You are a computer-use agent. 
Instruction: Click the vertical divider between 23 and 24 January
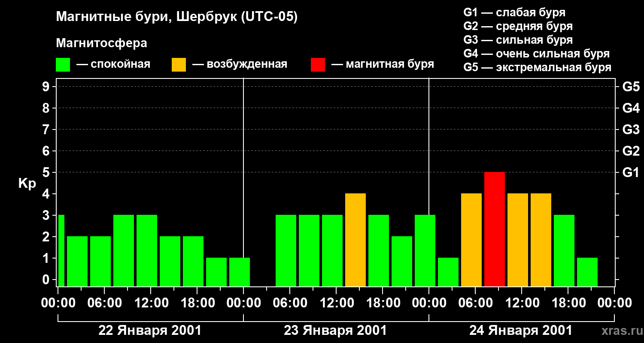pos(429,182)
